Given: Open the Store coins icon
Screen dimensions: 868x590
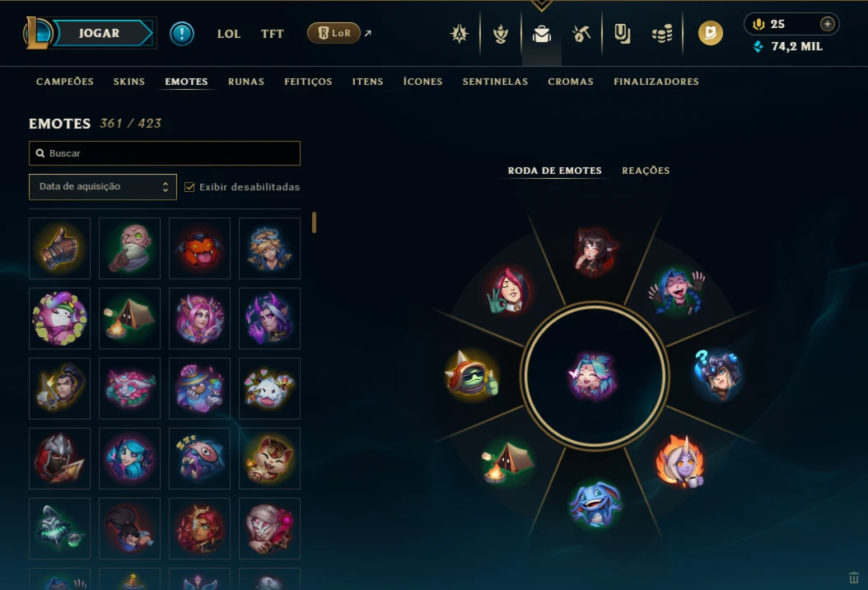Looking at the screenshot, I should coord(662,34).
